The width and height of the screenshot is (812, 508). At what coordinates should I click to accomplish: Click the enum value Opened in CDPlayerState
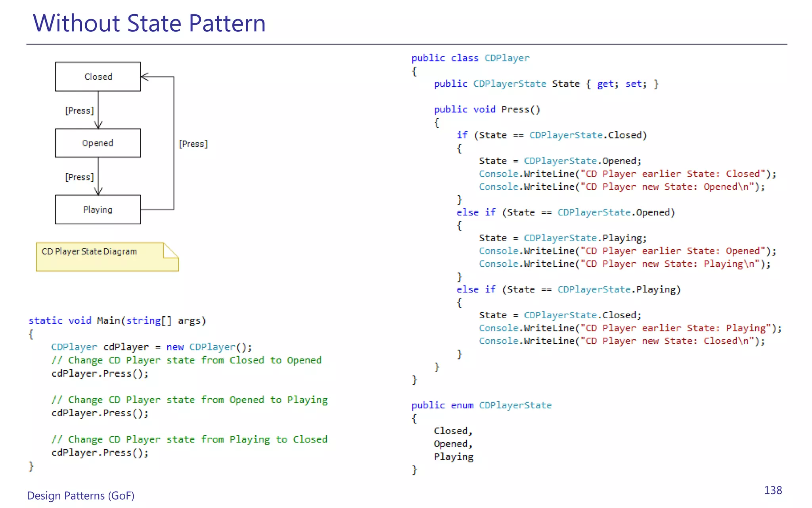(452, 444)
